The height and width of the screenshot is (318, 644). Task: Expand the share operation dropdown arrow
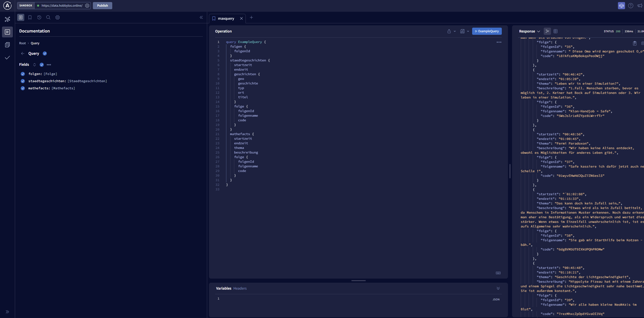[x=455, y=31]
